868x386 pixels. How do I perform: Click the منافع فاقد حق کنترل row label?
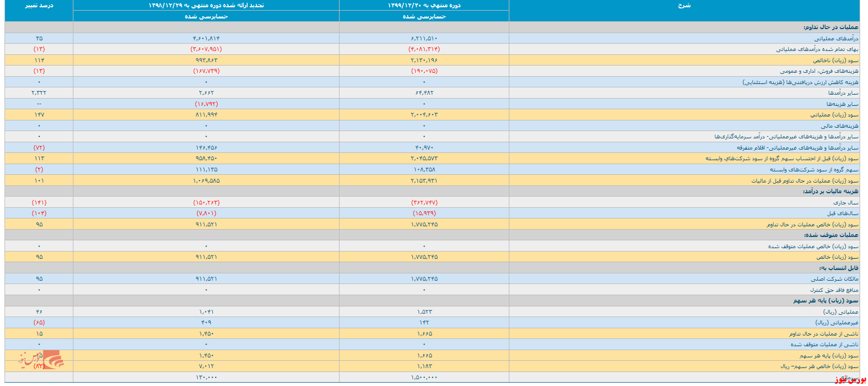coord(833,290)
